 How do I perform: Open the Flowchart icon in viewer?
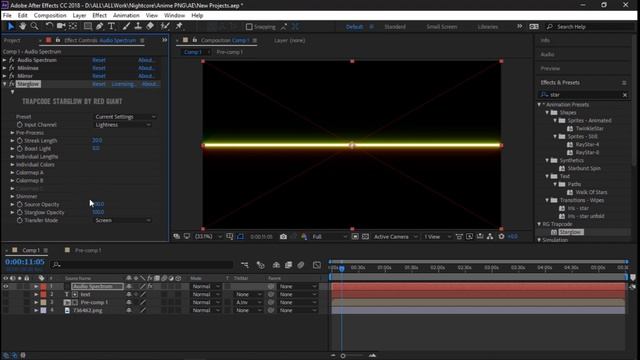pos(490,237)
